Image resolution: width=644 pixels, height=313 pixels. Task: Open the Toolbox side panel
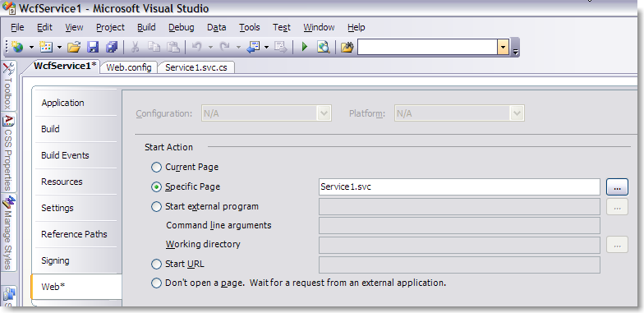(x=9, y=85)
